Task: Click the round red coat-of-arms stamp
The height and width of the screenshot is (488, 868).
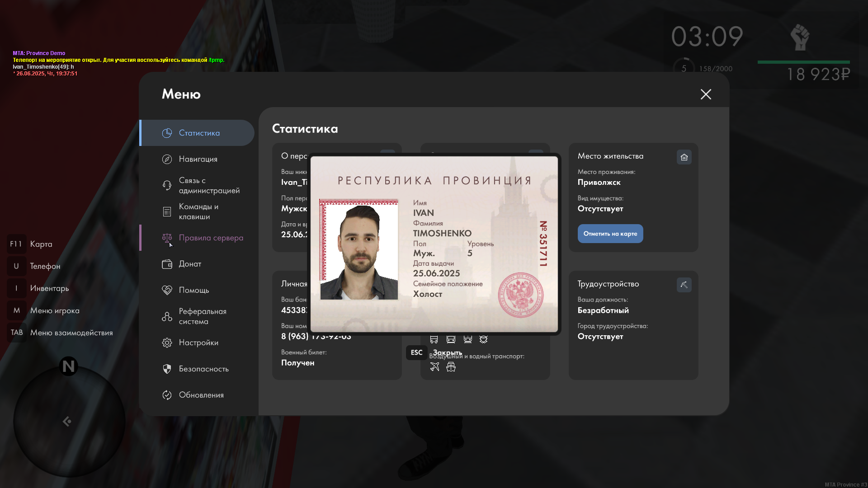Action: tap(521, 295)
